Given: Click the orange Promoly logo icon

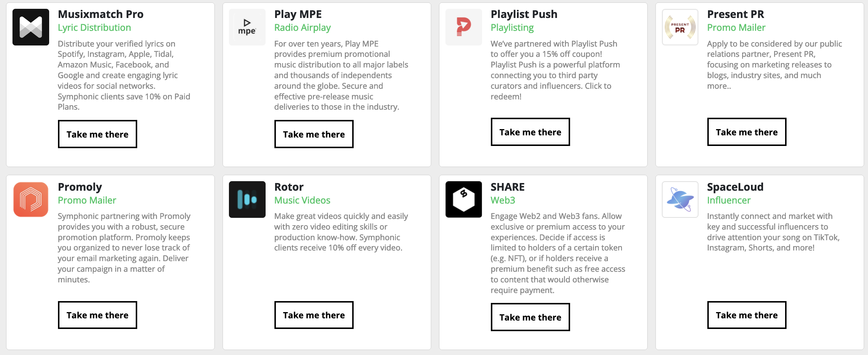Looking at the screenshot, I should point(31,200).
